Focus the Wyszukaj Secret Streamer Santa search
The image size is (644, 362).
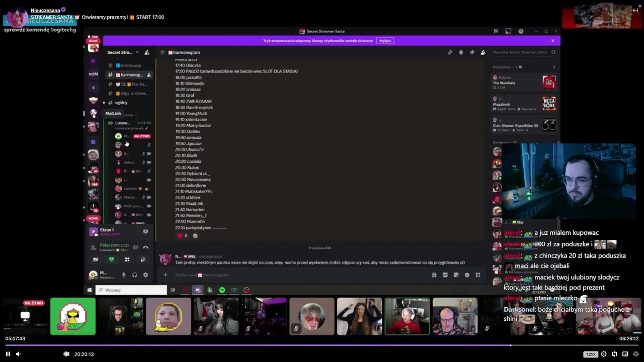tap(524, 52)
